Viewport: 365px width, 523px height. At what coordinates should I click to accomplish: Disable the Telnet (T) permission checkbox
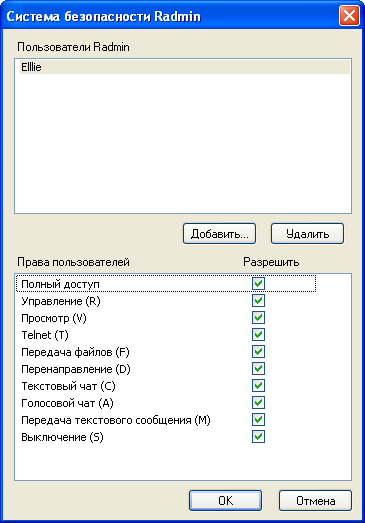pyautogui.click(x=259, y=335)
